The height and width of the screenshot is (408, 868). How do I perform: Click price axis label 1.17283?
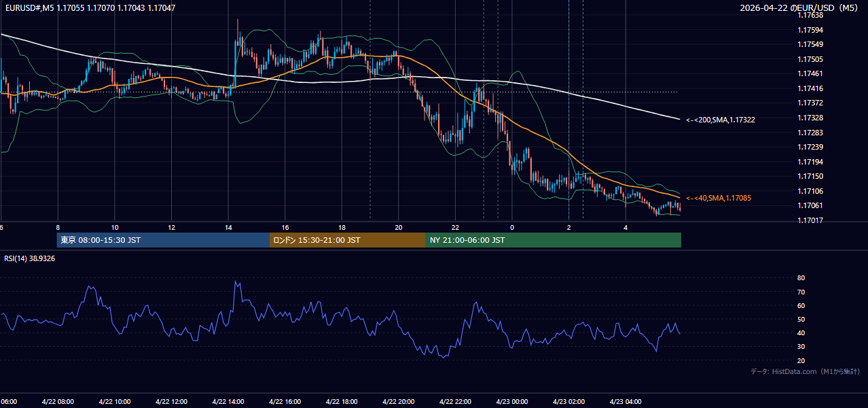point(811,133)
